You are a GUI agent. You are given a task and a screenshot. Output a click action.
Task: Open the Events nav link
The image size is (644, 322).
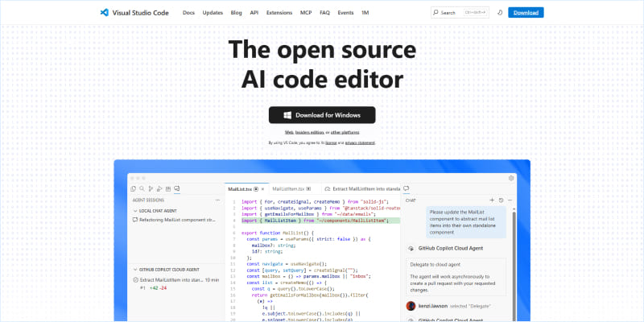pos(345,13)
